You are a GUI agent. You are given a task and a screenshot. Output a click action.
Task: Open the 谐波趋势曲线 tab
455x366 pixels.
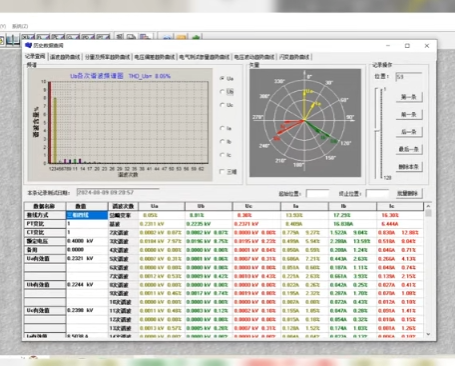(x=65, y=57)
